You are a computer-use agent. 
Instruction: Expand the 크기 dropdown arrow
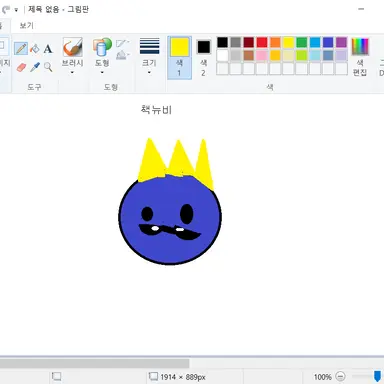click(149, 72)
